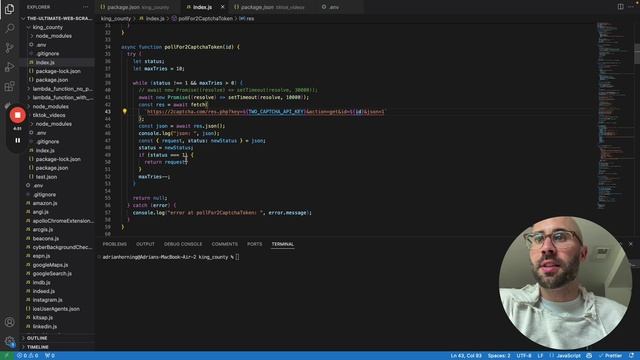Open the Search view in activity bar

9,28
